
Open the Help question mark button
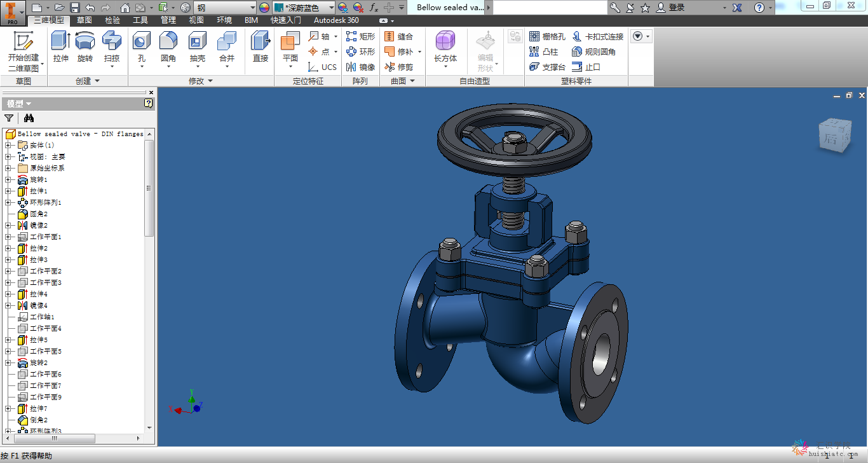759,8
